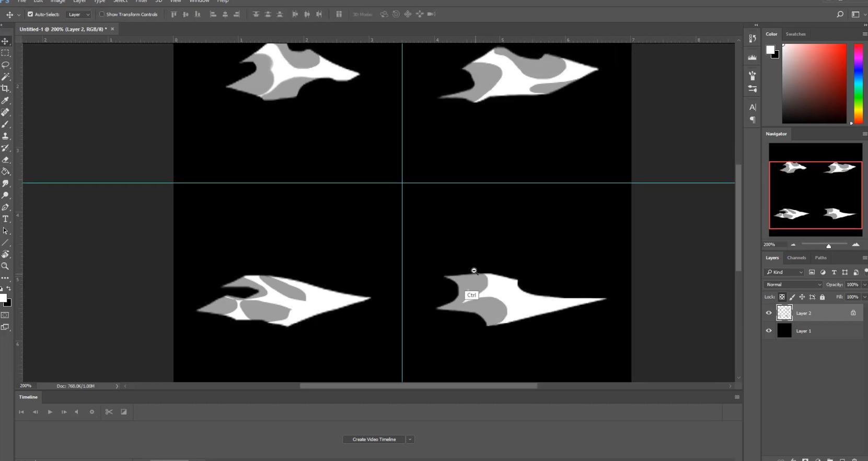Switch to the Swatches tab
The width and height of the screenshot is (868, 461).
pos(796,34)
